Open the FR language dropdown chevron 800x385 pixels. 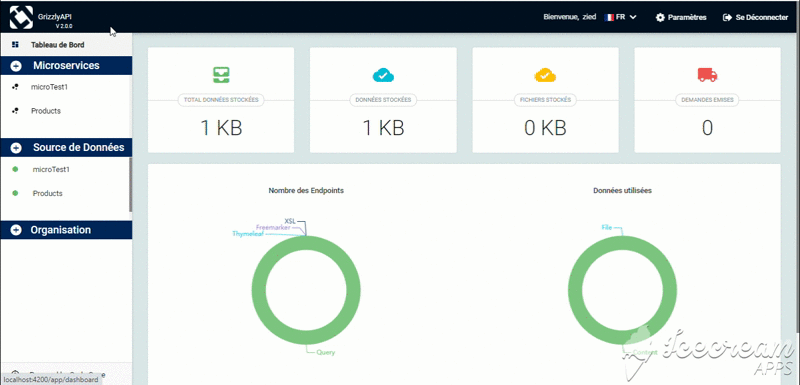633,17
